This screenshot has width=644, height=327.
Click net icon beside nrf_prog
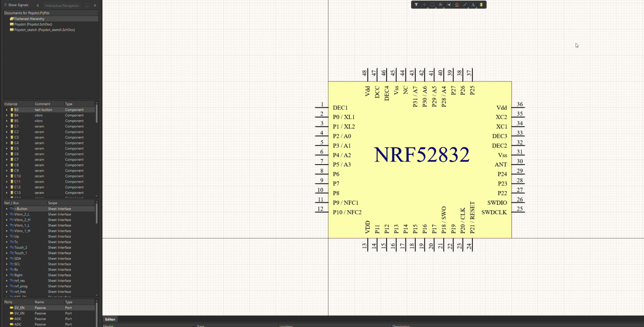[12, 286]
